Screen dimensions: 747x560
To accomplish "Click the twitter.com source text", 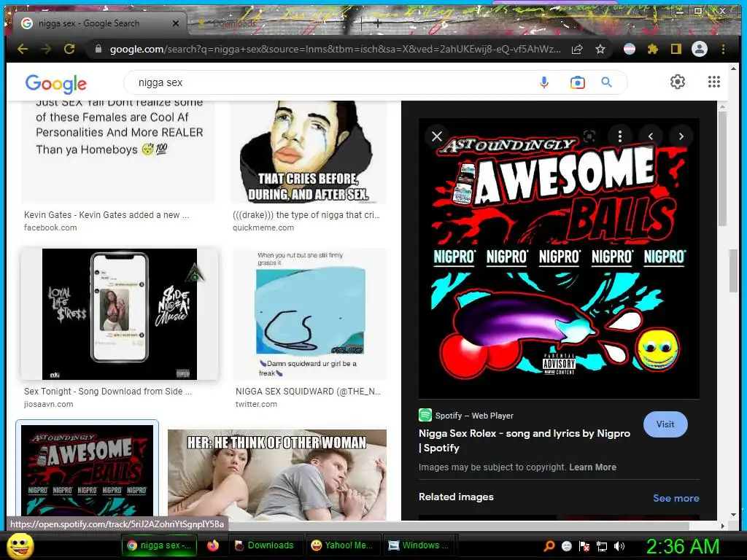I will click(256, 404).
